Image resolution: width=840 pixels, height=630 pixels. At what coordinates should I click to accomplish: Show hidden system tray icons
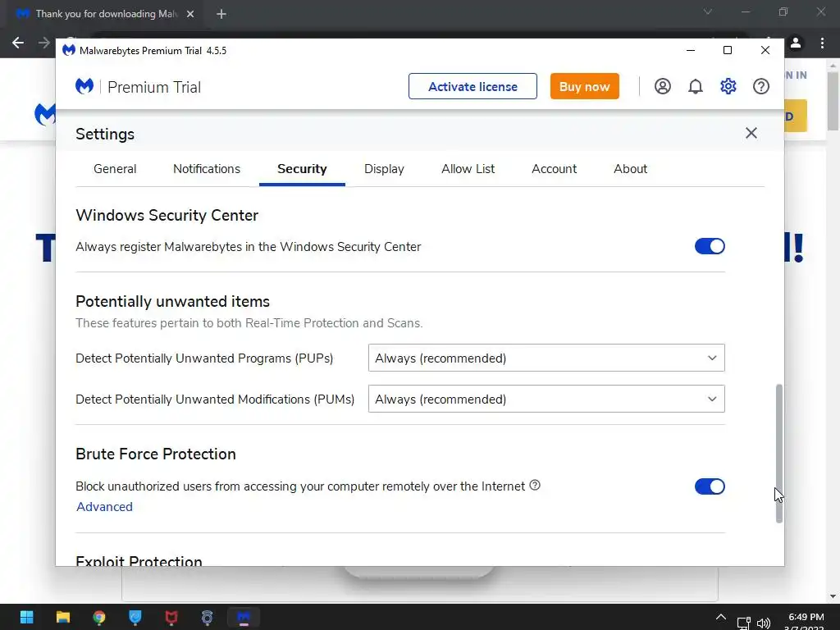pos(720,618)
